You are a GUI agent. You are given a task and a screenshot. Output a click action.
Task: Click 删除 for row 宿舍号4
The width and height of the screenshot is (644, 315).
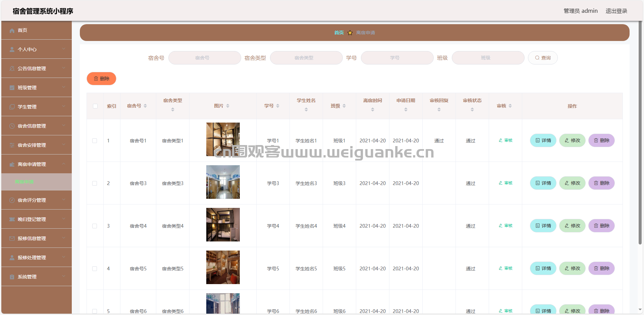601,226
